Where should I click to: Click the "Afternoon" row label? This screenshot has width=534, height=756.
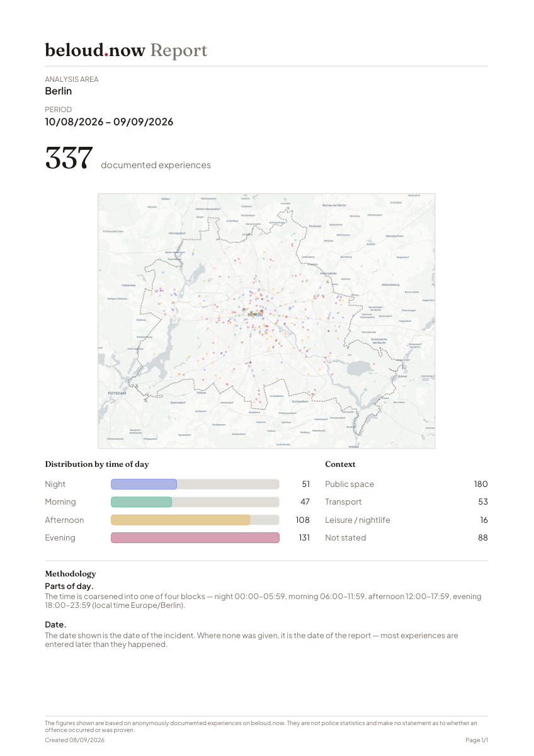tap(64, 520)
